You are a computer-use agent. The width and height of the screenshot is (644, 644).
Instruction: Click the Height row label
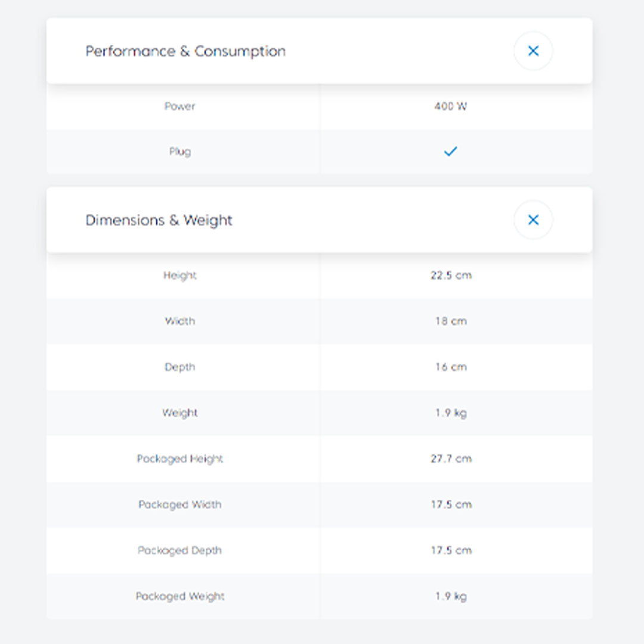(x=179, y=275)
